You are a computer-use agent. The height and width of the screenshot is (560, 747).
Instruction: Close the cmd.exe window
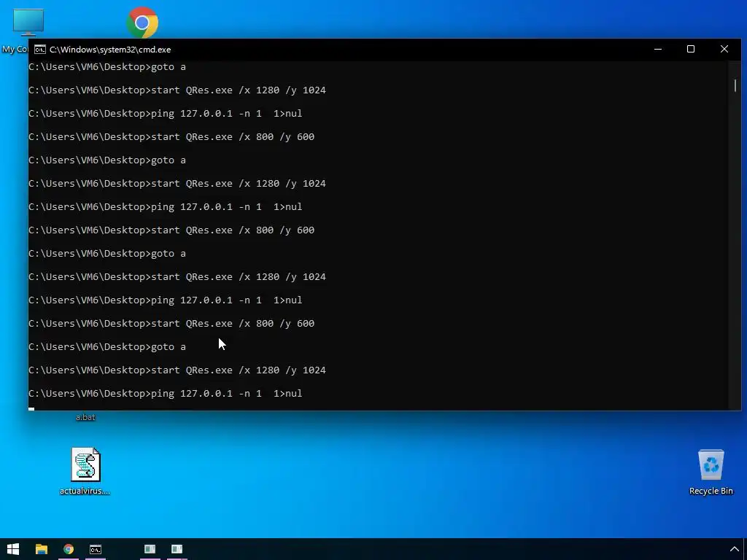[724, 49]
